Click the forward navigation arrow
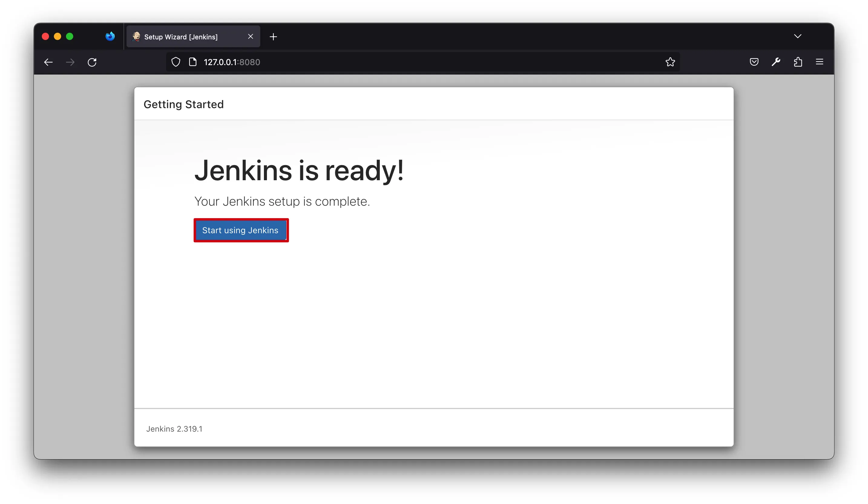Screen dimensions: 868x504 70,62
